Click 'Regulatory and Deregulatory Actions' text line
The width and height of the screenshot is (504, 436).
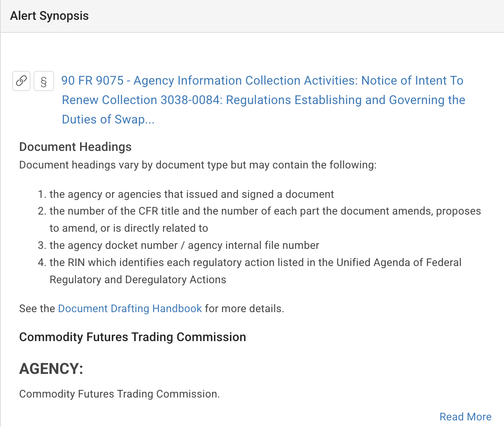click(138, 279)
